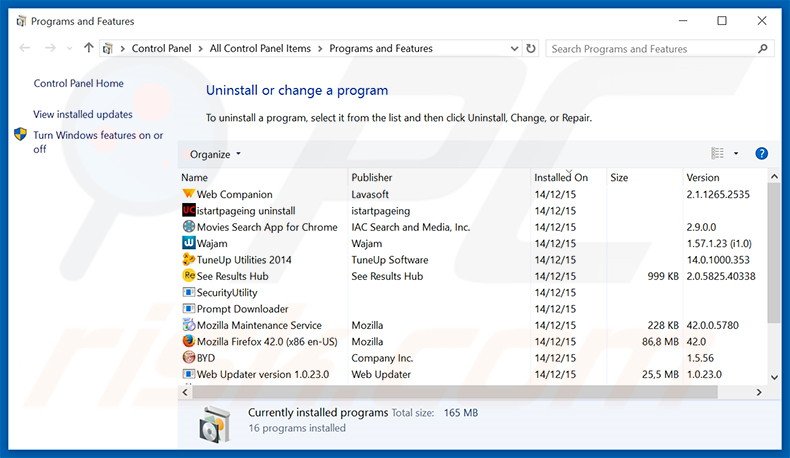
Task: Select version 1.57.1.23 (i1.0) cell
Action: (719, 243)
